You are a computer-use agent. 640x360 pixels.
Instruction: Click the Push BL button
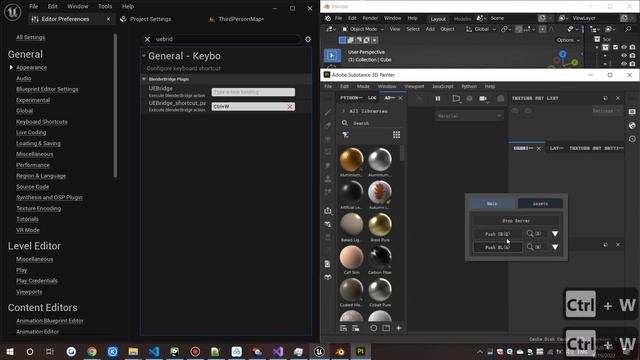click(x=497, y=247)
